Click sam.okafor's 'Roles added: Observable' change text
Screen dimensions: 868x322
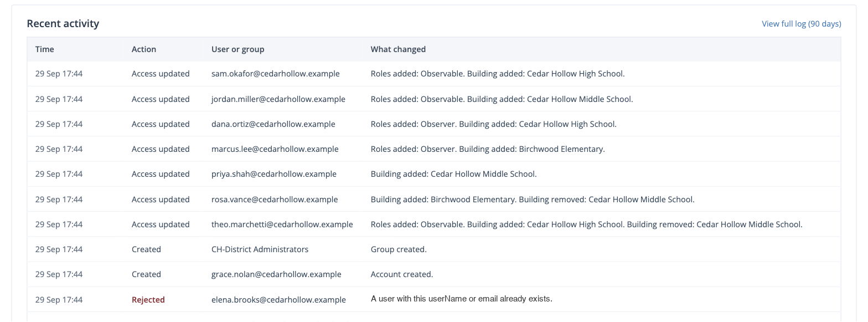[418, 74]
